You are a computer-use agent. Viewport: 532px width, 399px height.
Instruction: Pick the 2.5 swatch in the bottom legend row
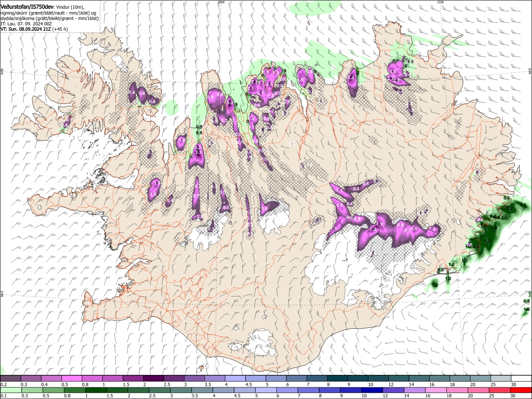(x=159, y=390)
